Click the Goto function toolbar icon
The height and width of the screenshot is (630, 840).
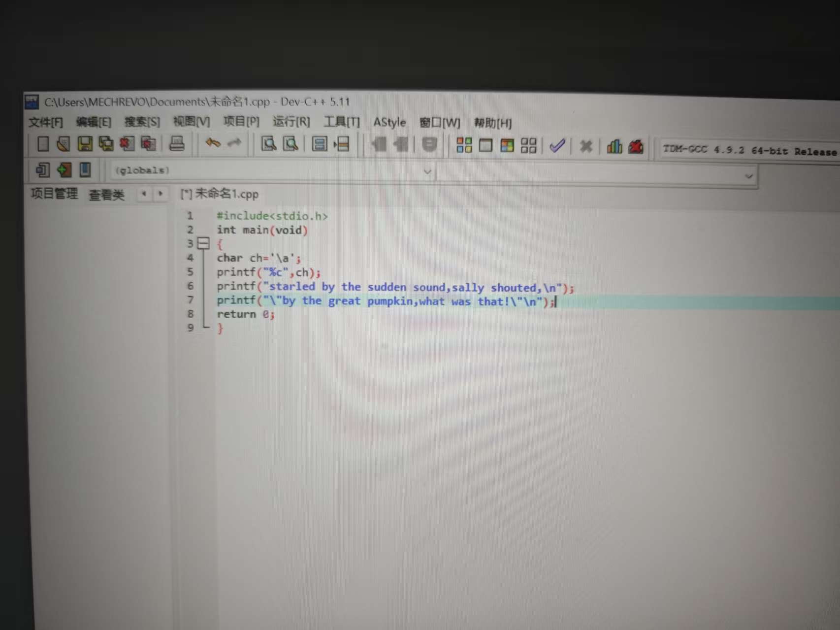319,144
